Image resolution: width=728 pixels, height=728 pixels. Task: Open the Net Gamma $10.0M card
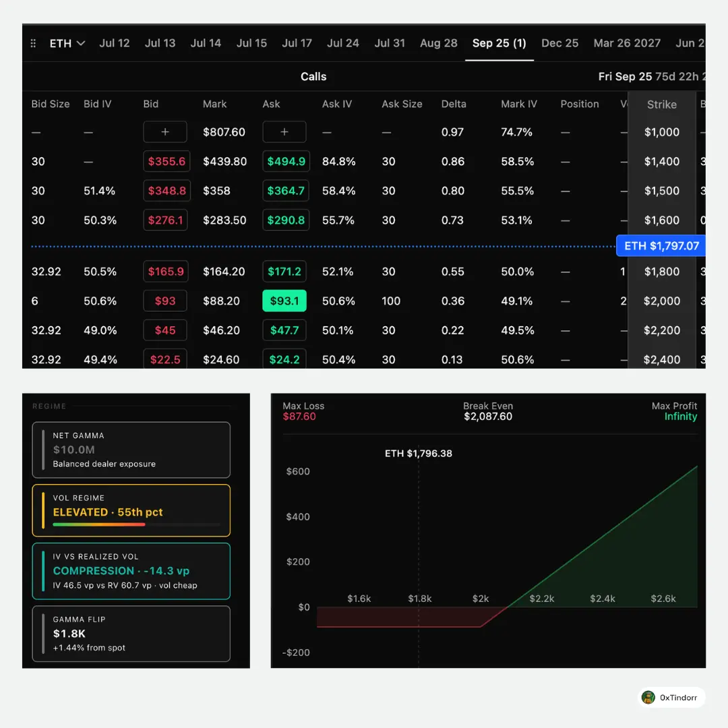(x=131, y=450)
